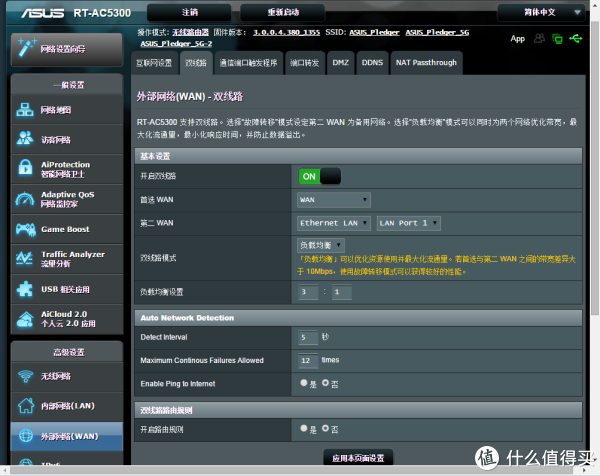Select 否 for Enable Ping to Internet
The height and width of the screenshot is (476, 600).
coord(325,383)
